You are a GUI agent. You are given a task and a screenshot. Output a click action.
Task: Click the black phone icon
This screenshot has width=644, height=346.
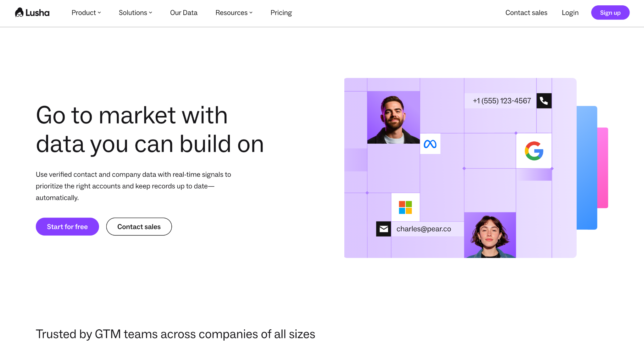pos(544,101)
